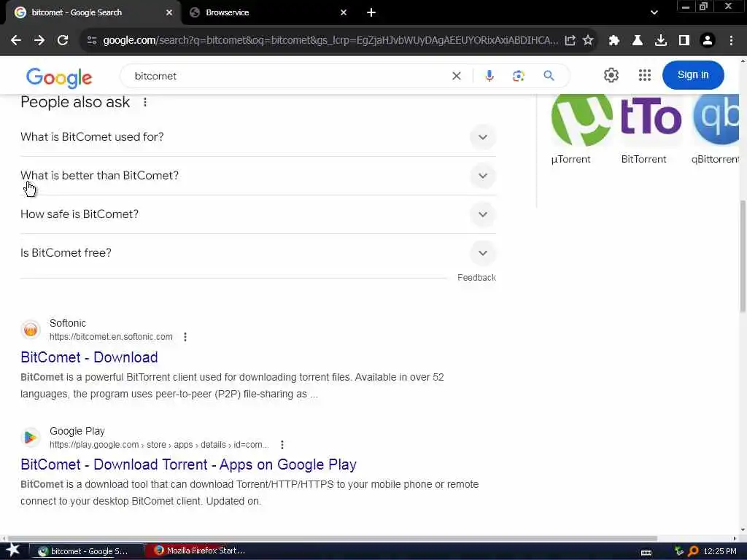This screenshot has width=747, height=560.
Task: Open Chrome three-dot menu
Action: pyautogui.click(x=731, y=41)
